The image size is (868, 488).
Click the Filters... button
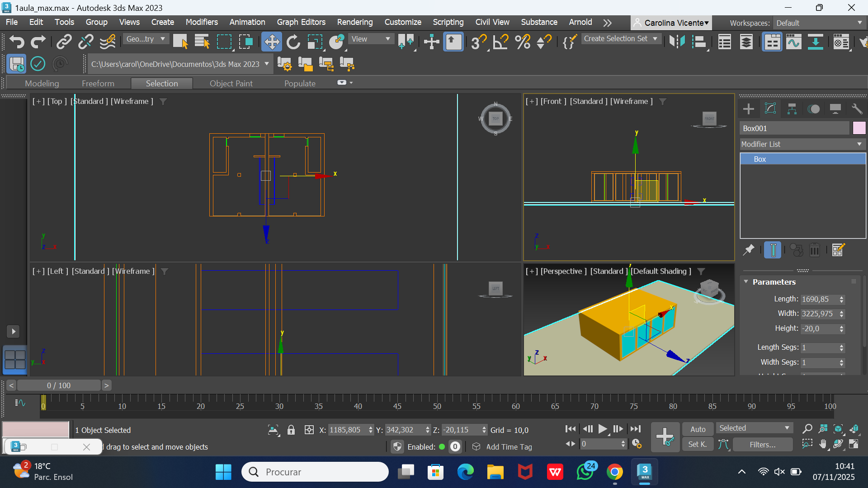(762, 445)
